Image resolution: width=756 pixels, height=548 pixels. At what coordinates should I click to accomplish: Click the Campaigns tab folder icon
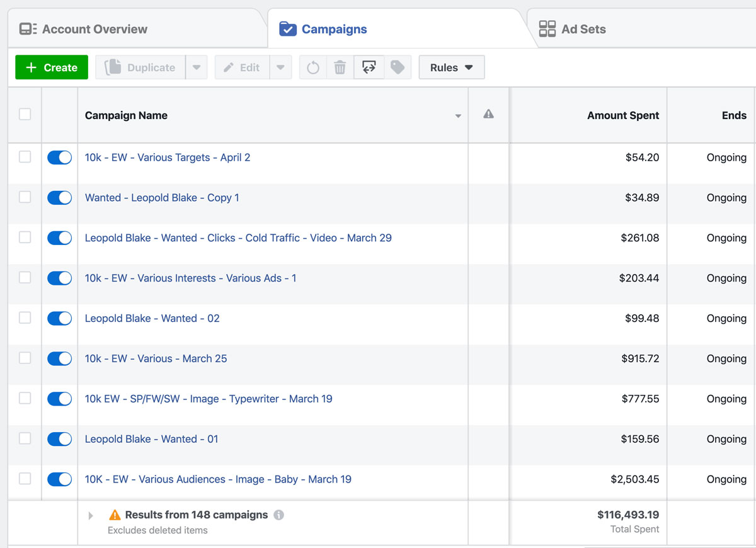(x=288, y=29)
